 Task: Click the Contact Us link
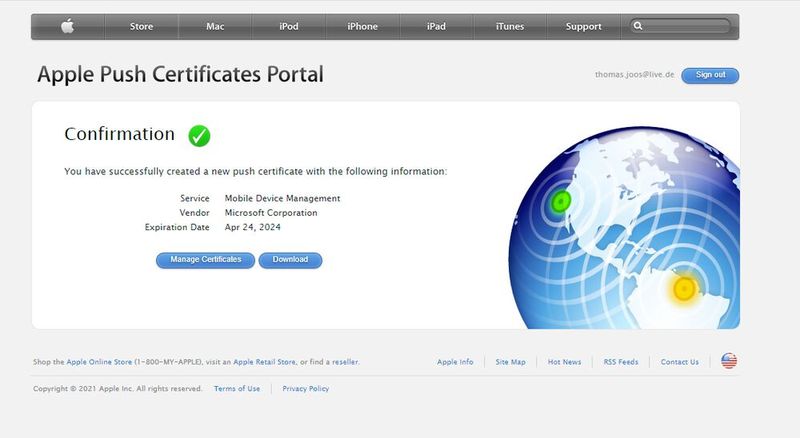coord(680,362)
